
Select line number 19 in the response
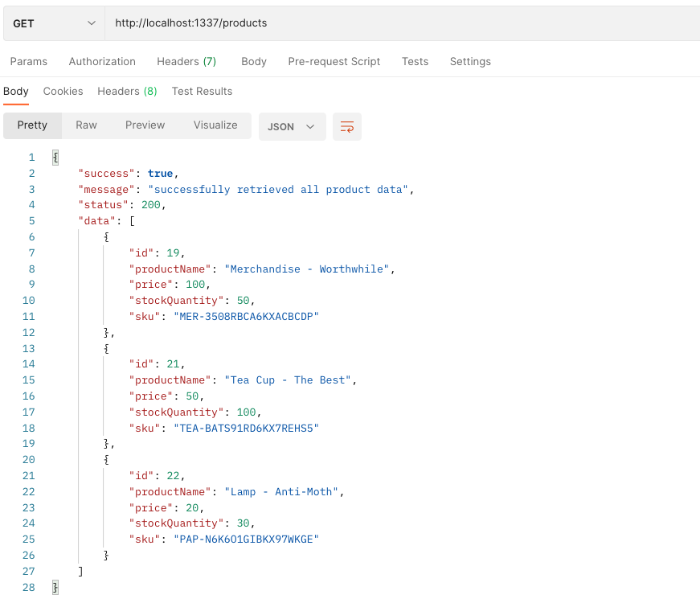point(28,444)
